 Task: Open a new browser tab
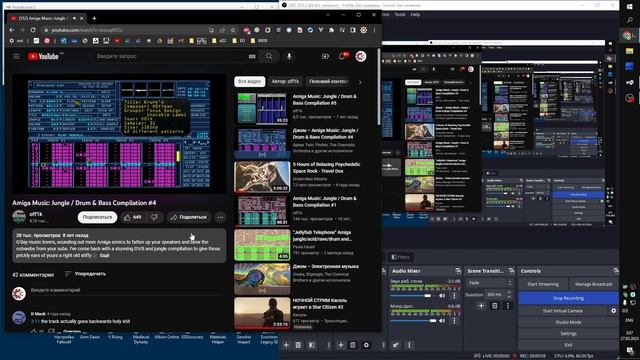click(x=94, y=18)
